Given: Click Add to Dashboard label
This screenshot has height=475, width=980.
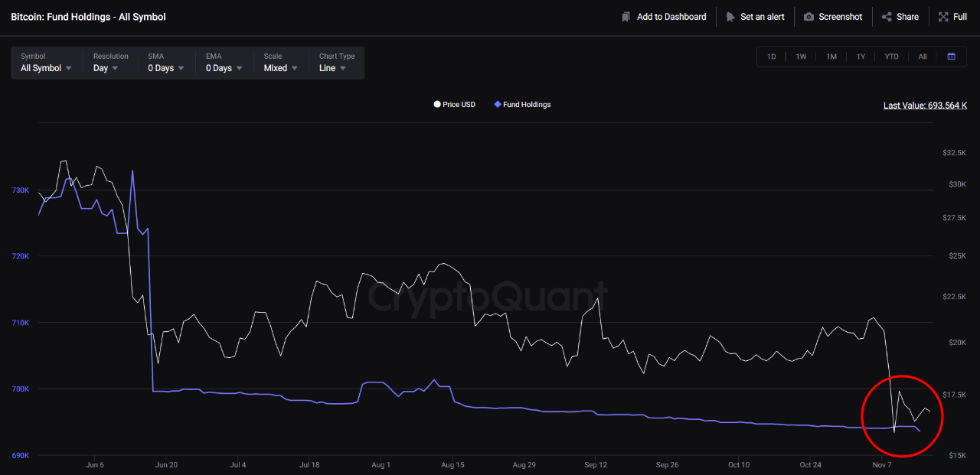Looking at the screenshot, I should coord(671,17).
